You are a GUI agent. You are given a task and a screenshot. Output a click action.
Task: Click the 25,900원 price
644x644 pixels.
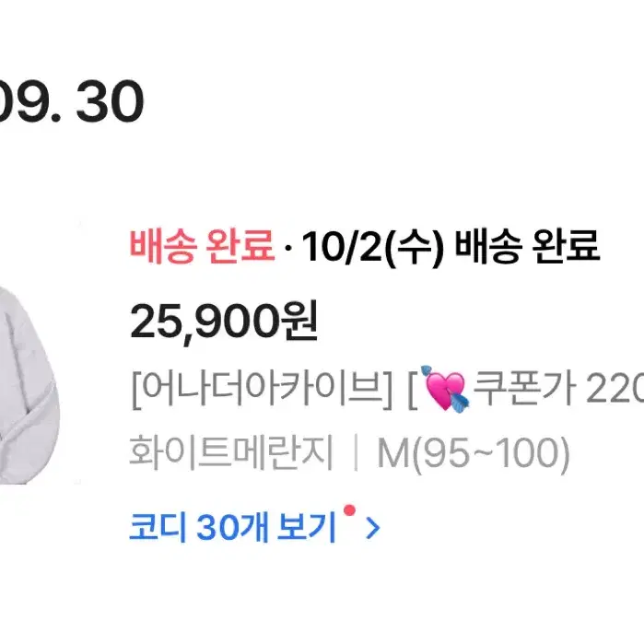point(224,322)
